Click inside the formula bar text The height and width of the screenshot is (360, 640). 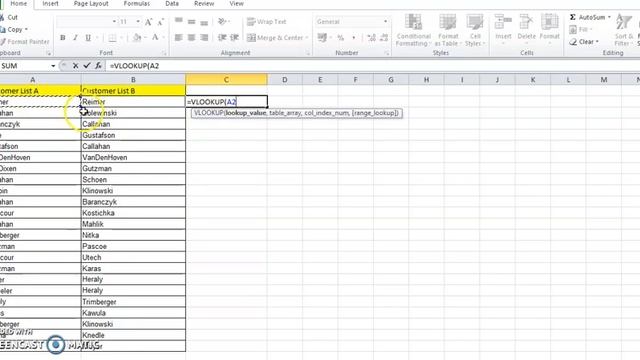(134, 66)
